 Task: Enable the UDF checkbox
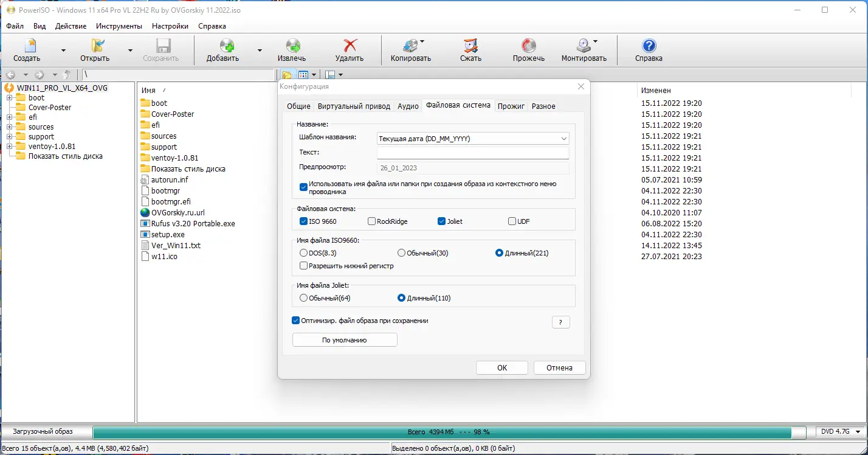point(512,221)
